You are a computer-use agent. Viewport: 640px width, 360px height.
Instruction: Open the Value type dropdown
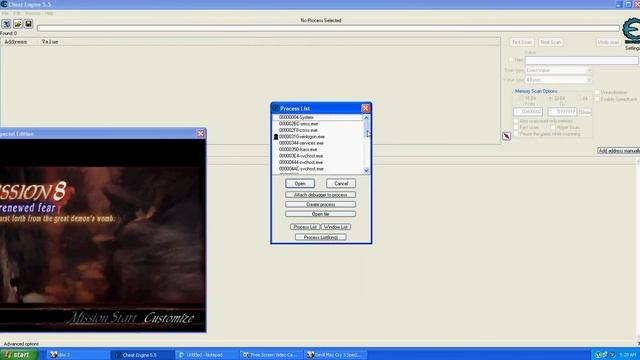click(558, 80)
